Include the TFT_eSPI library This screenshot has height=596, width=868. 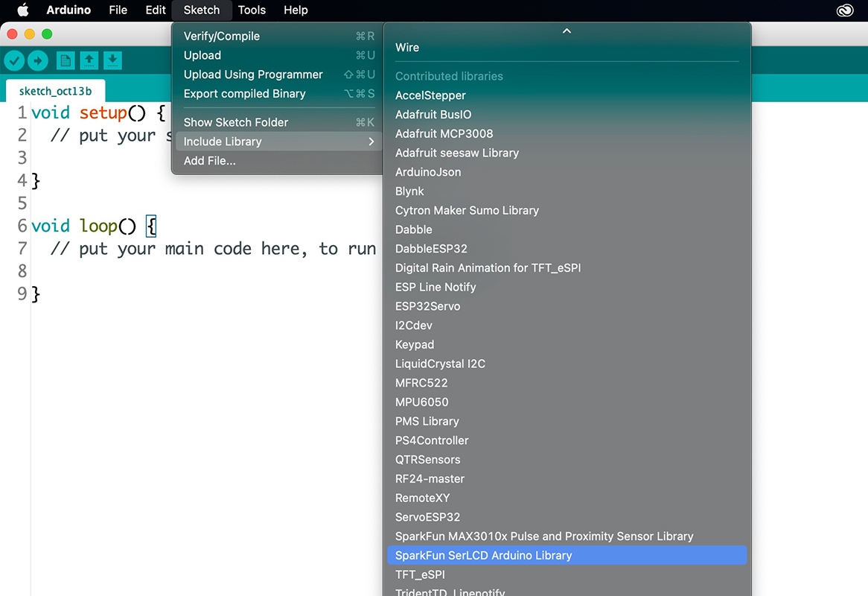tap(567, 574)
